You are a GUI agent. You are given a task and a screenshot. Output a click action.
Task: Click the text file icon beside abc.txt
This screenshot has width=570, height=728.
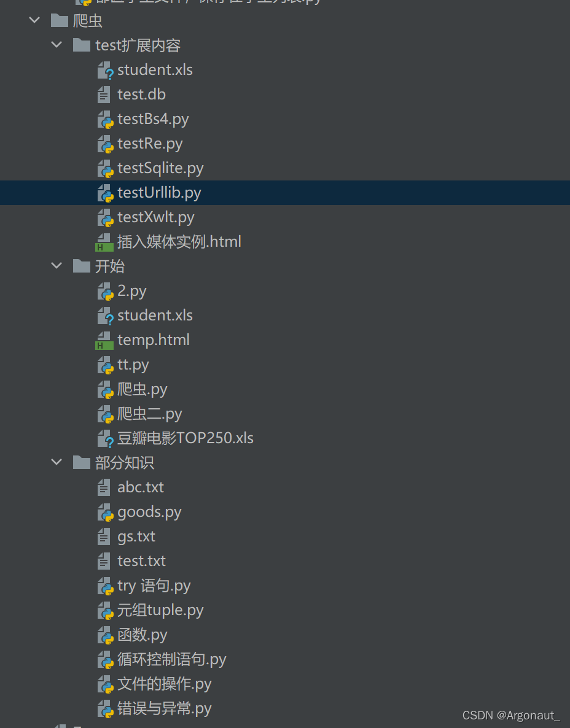[104, 487]
